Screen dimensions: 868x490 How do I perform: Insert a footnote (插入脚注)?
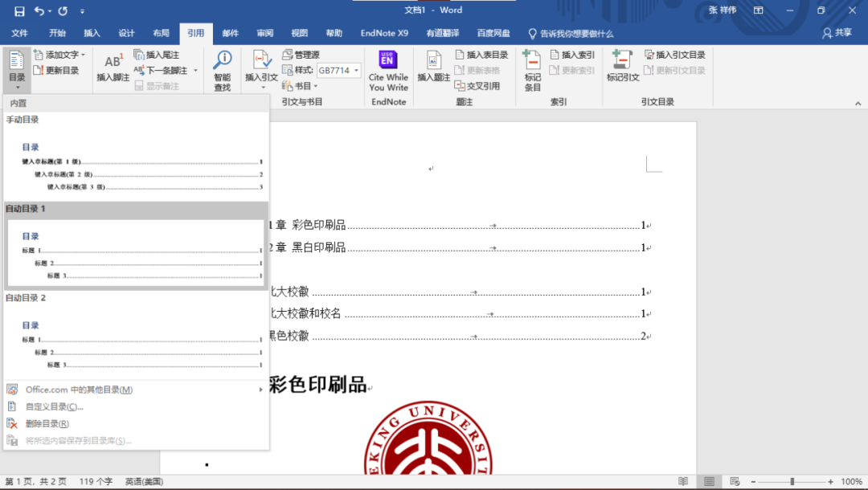point(113,68)
